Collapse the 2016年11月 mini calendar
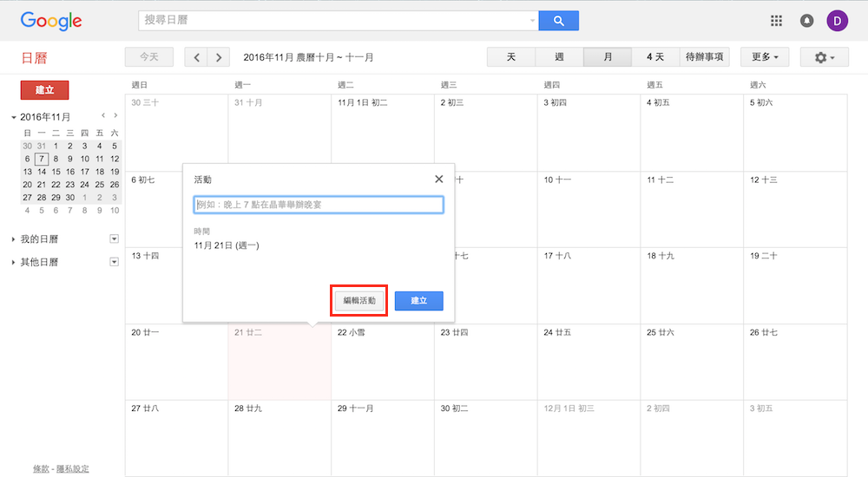This screenshot has width=868, height=477. tap(13, 117)
